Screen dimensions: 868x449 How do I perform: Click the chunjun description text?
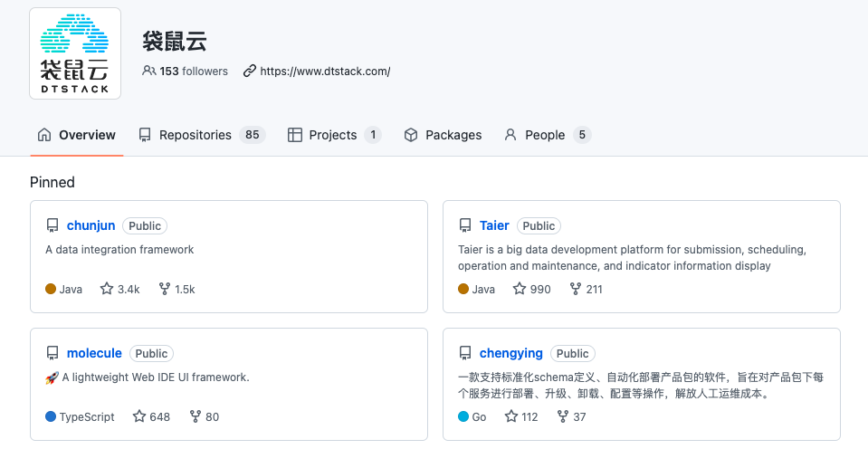[119, 250]
